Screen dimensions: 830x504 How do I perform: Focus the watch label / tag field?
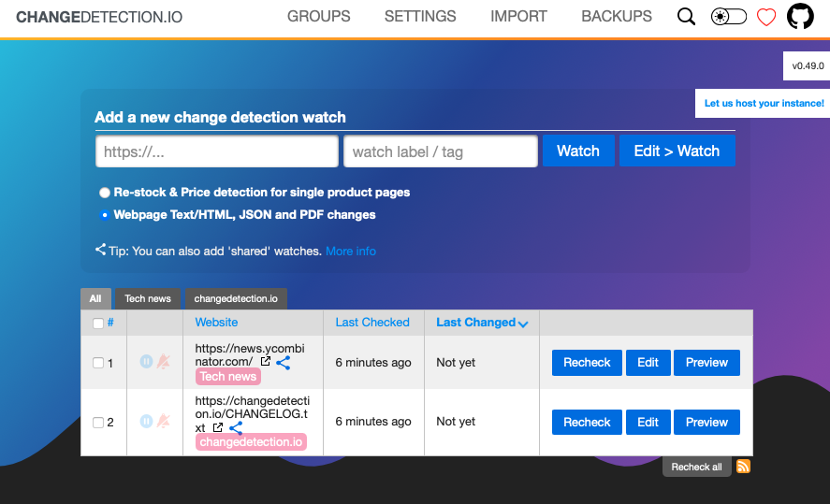coord(441,151)
